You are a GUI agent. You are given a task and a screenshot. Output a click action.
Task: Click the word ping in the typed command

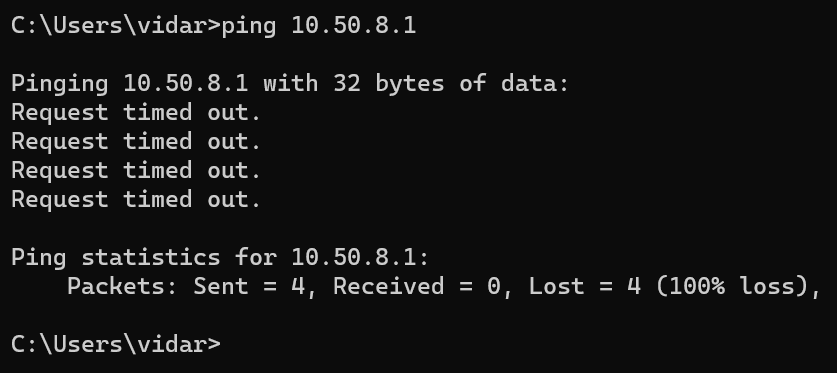(x=249, y=26)
